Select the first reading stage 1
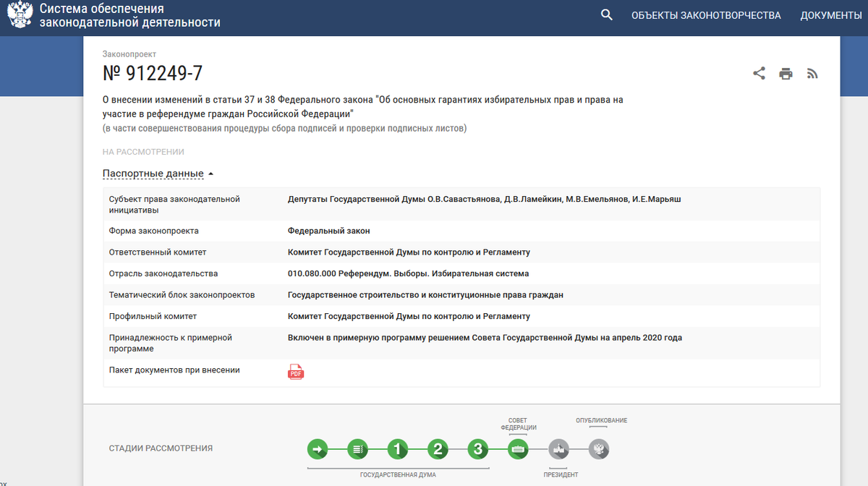Image resolution: width=868 pixels, height=486 pixels. click(397, 449)
